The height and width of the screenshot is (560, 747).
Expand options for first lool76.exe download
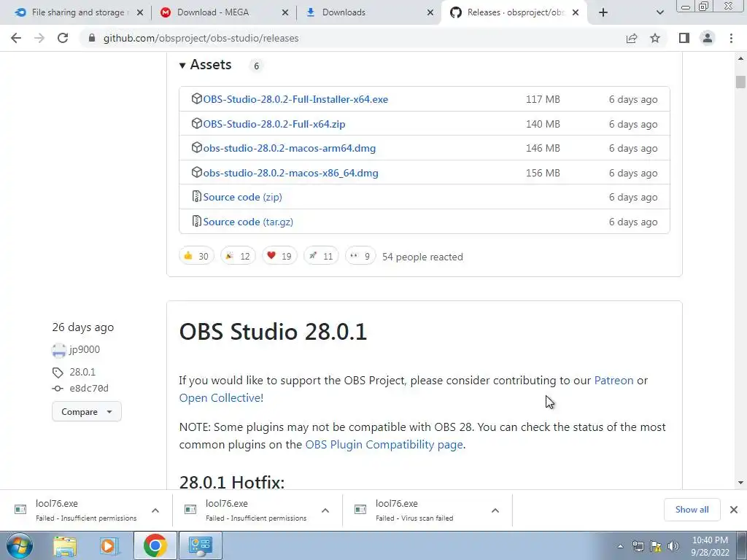155,510
